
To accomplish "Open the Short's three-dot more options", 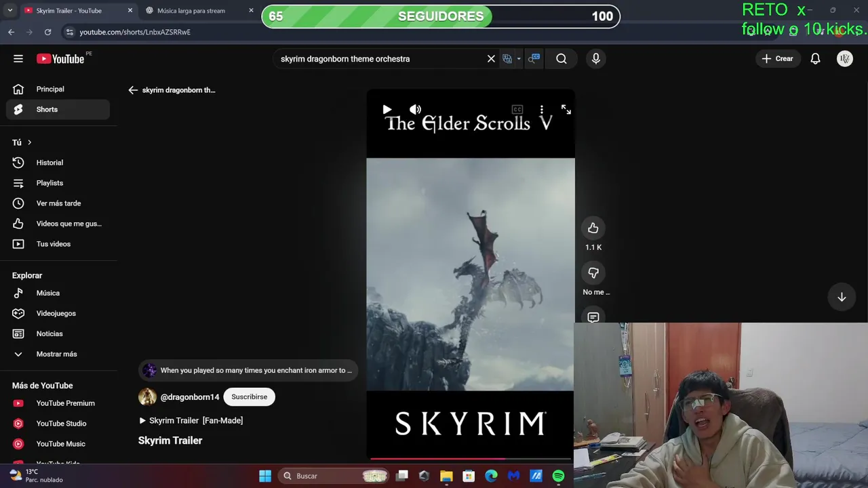I will pos(541,110).
